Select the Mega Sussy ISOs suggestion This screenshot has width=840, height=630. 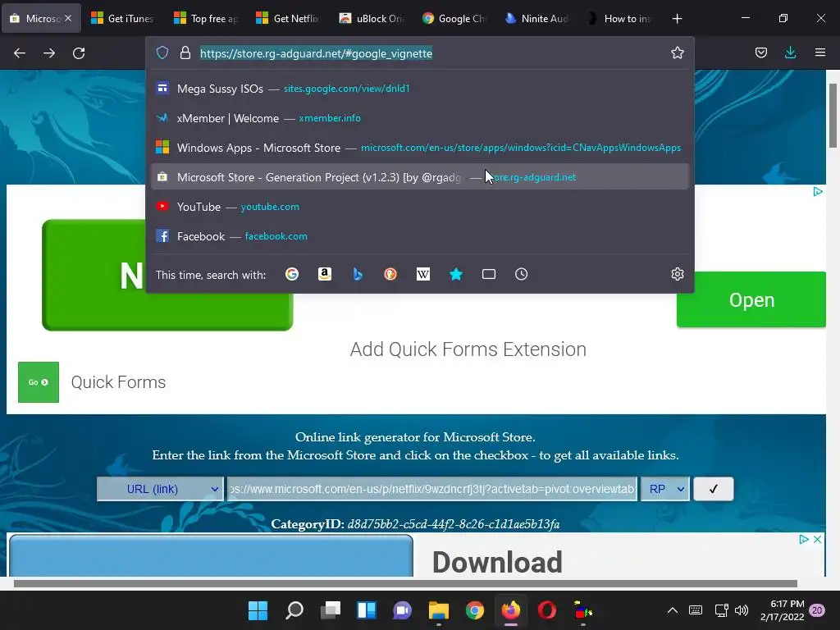pyautogui.click(x=420, y=89)
